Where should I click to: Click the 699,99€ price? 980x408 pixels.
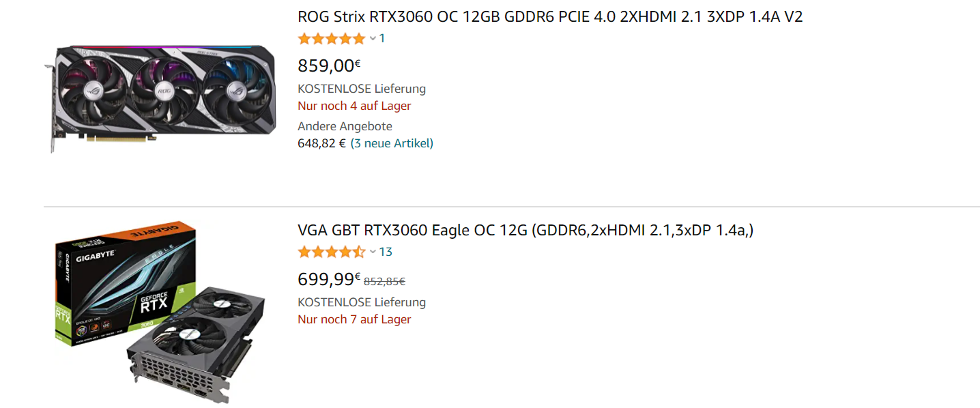click(x=329, y=279)
